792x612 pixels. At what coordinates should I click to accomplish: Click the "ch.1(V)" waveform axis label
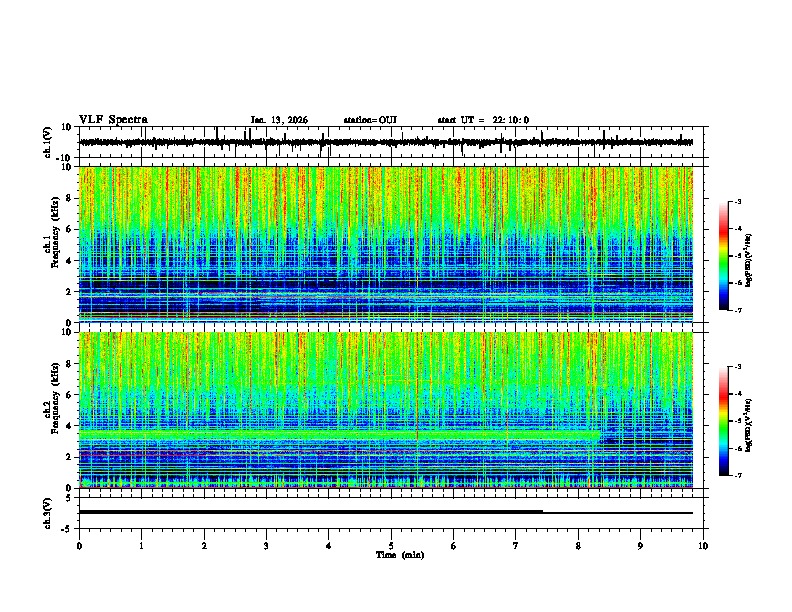point(48,142)
